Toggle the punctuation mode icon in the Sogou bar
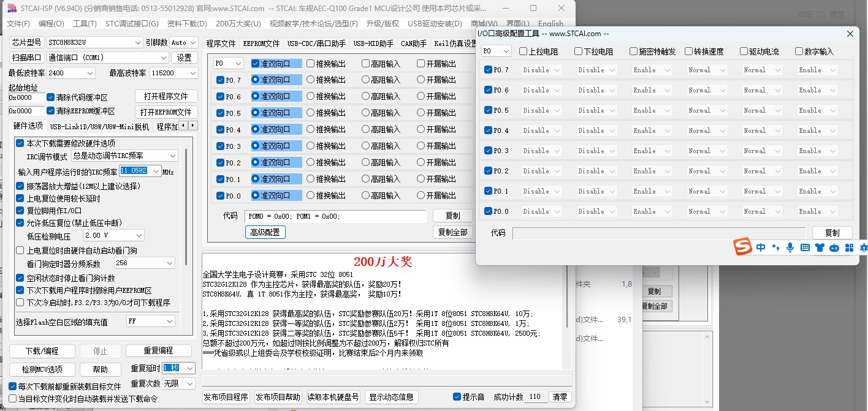Viewport: 868px width, 411px height. tap(775, 248)
